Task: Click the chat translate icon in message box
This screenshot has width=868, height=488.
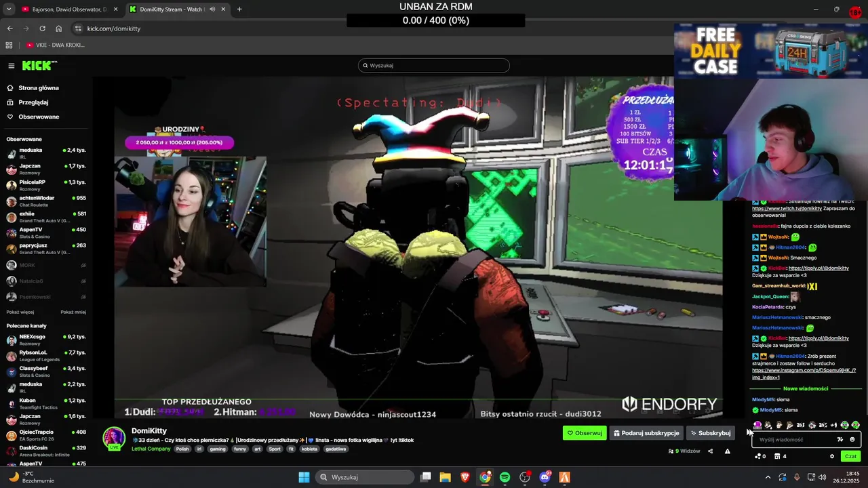Action: [840, 440]
